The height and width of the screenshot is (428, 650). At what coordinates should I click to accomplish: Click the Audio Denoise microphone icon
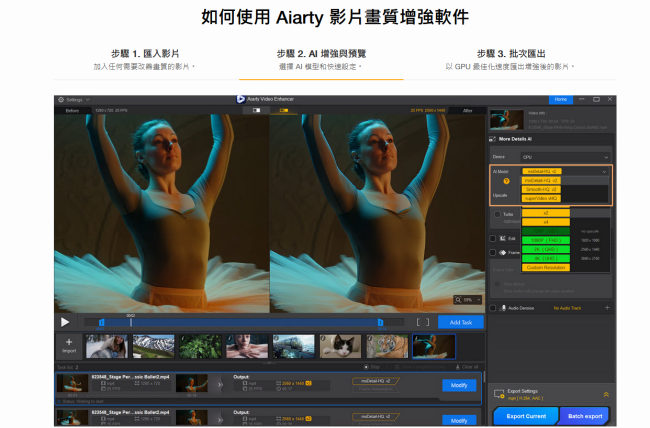pyautogui.click(x=504, y=308)
